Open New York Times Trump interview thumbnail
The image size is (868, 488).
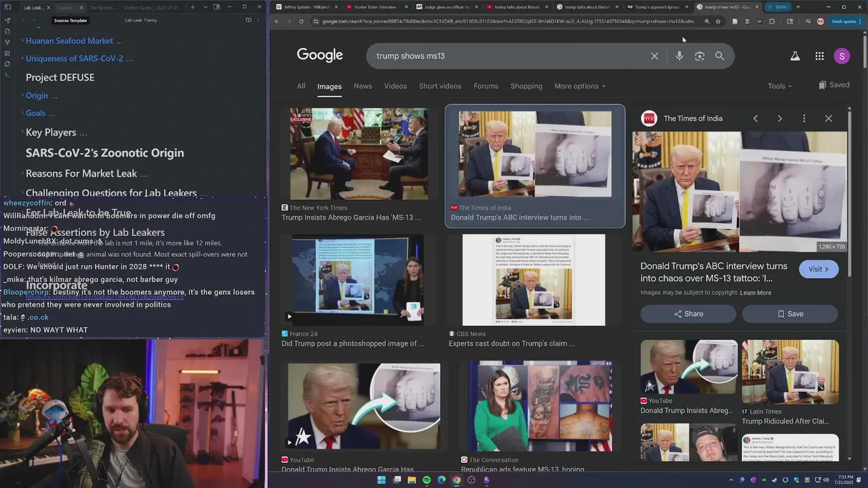pyautogui.click(x=359, y=154)
